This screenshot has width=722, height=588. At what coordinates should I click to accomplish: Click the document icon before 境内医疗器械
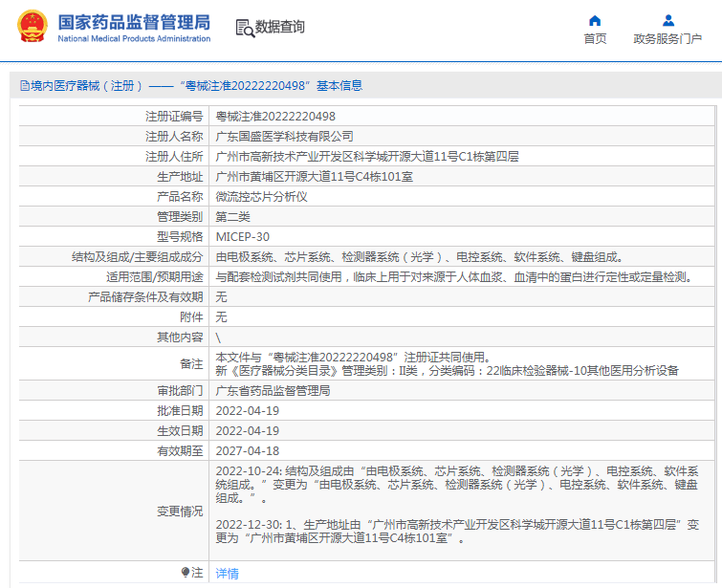coord(25,86)
